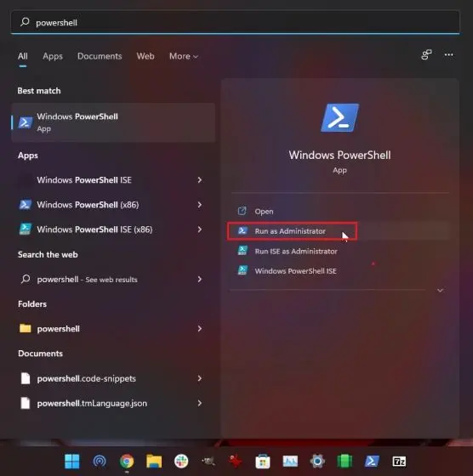The width and height of the screenshot is (473, 476).
Task: Open 7-Zip from the taskbar
Action: tap(399, 462)
